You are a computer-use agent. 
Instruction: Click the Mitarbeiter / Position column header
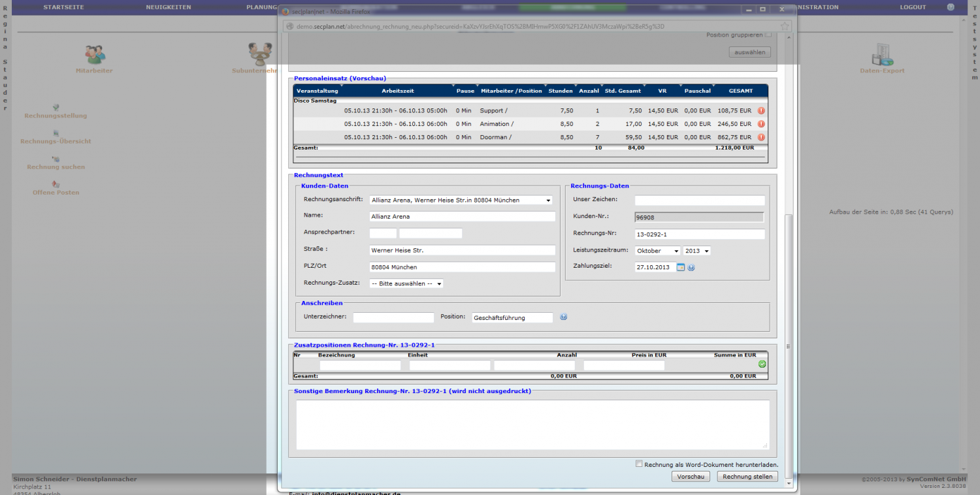point(511,91)
